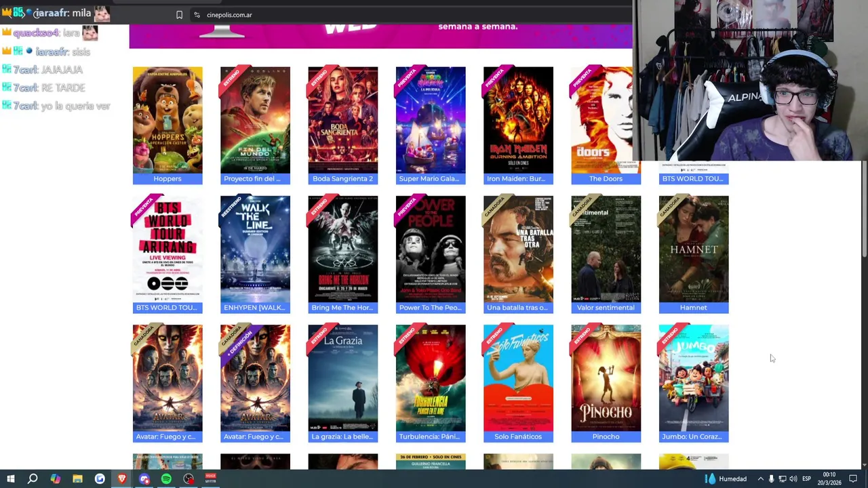Image resolution: width=868 pixels, height=488 pixels.
Task: Open La Grazia movie poster
Action: [x=342, y=378]
